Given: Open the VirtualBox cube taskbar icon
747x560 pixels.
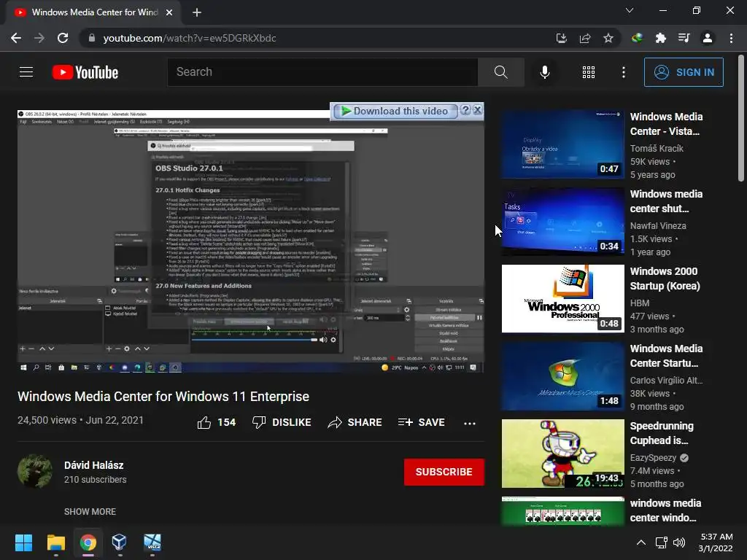Looking at the screenshot, I should [119, 542].
